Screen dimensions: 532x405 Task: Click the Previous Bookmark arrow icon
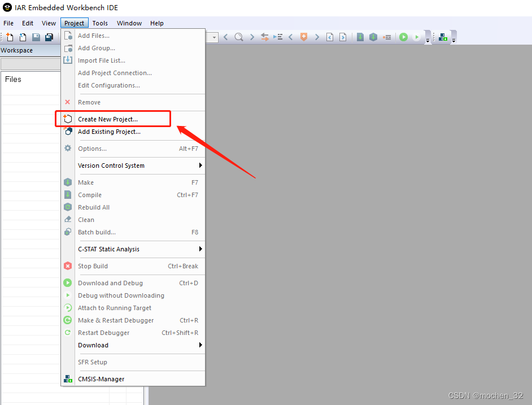point(290,37)
